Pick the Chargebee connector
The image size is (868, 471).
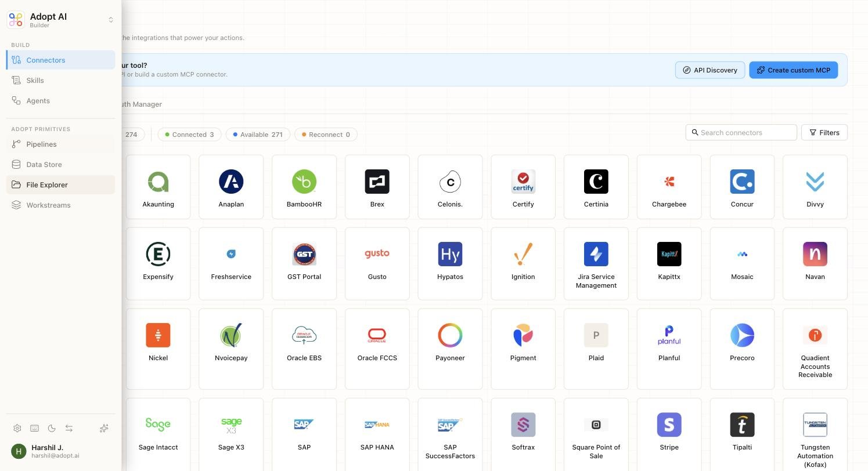[669, 187]
